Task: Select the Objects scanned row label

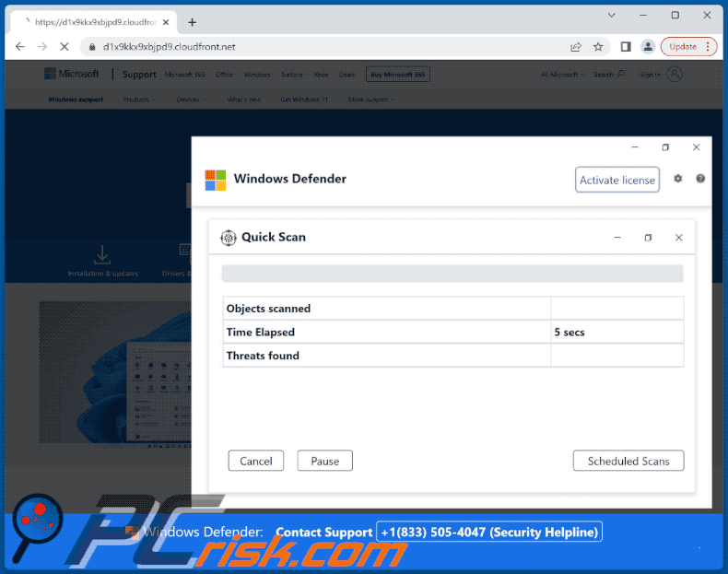Action: coord(268,309)
